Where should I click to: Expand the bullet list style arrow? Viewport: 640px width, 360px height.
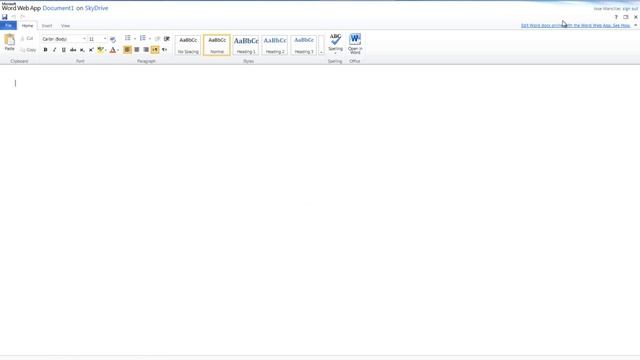(135, 39)
